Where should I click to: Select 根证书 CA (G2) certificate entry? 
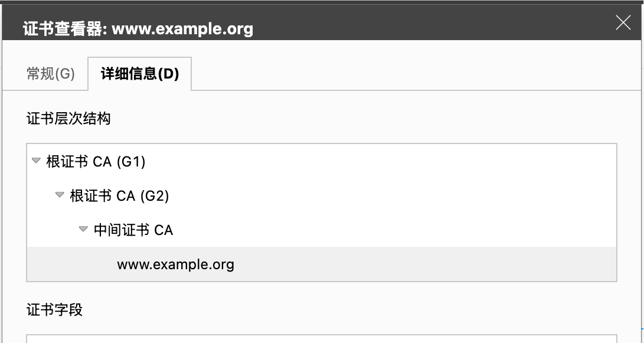119,195
